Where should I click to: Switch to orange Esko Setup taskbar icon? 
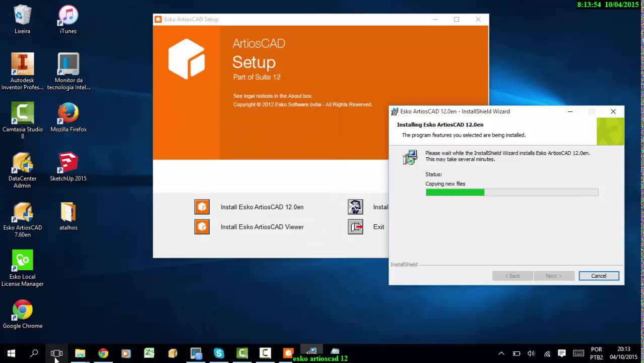point(288,353)
